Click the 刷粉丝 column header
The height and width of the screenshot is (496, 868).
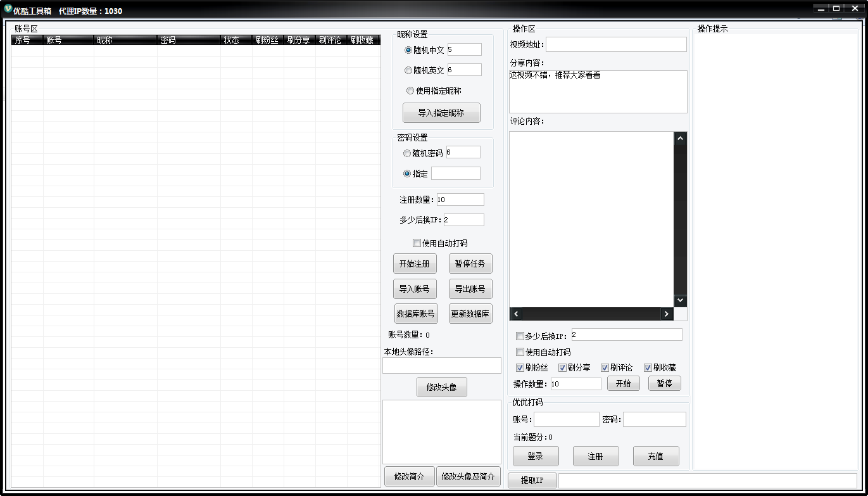coord(268,40)
